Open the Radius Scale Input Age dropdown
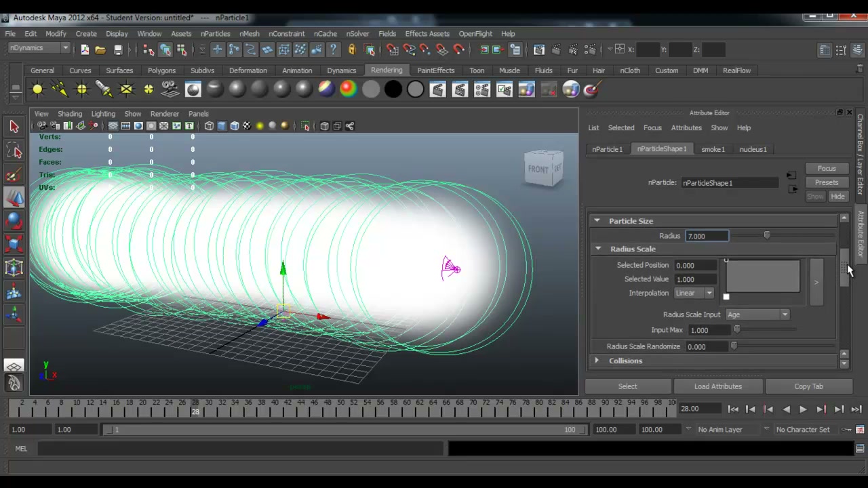Screen dimensions: 868x488 pyautogui.click(x=757, y=314)
